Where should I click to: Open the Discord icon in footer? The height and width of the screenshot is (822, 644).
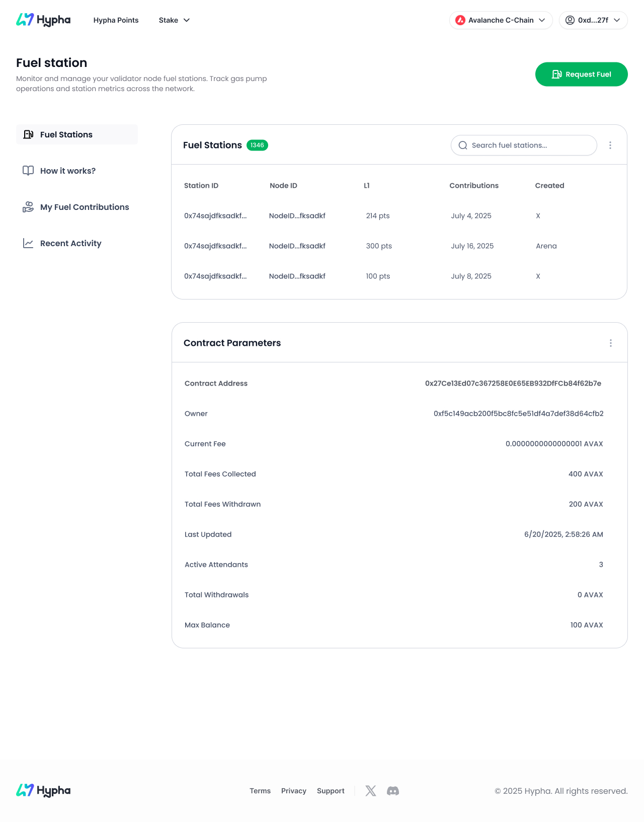(393, 791)
